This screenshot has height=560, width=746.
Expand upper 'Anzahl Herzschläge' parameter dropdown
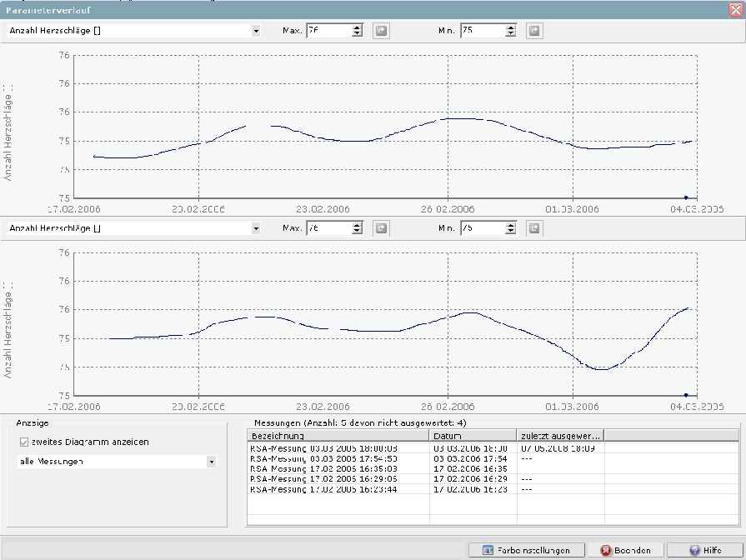point(255,31)
